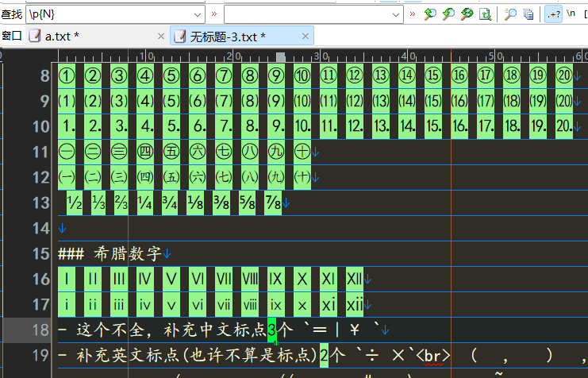The image size is (588, 378).
Task: Close the 无标题-3.txt tab
Action: [306, 37]
